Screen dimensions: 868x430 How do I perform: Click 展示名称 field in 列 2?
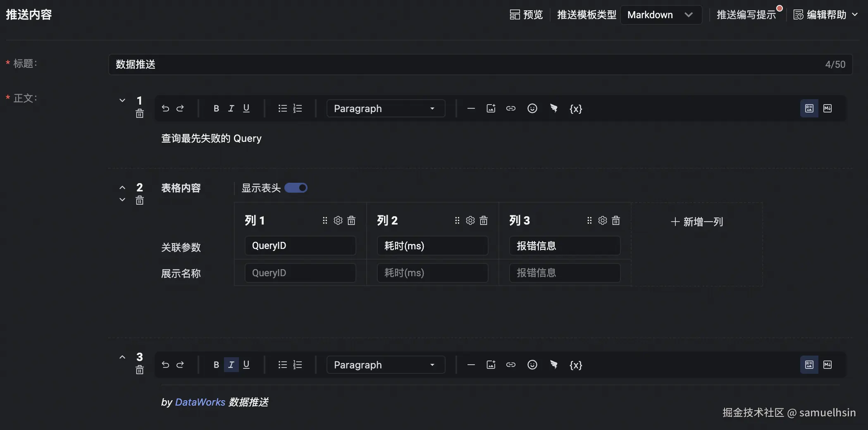(x=432, y=273)
